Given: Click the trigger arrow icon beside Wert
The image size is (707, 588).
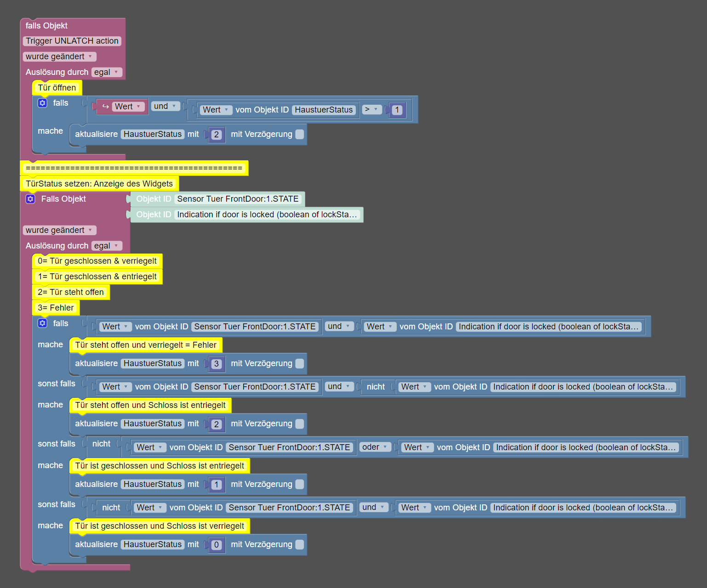Looking at the screenshot, I should (105, 107).
